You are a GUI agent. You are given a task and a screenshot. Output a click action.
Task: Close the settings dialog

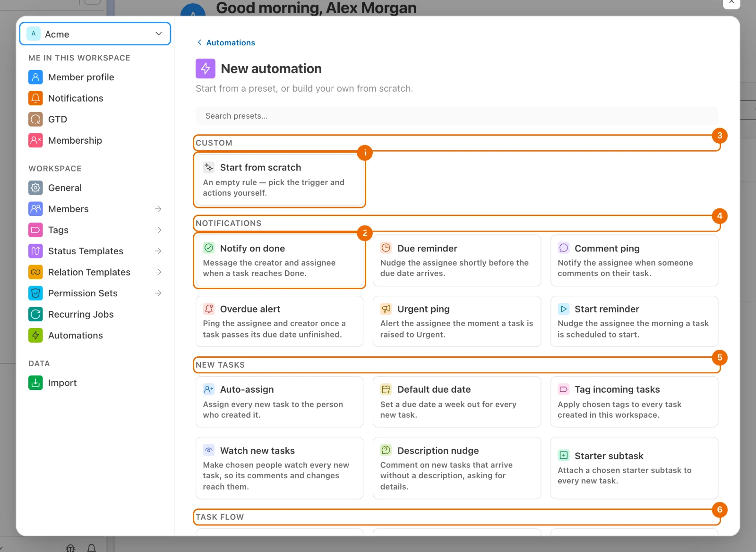point(731,2)
